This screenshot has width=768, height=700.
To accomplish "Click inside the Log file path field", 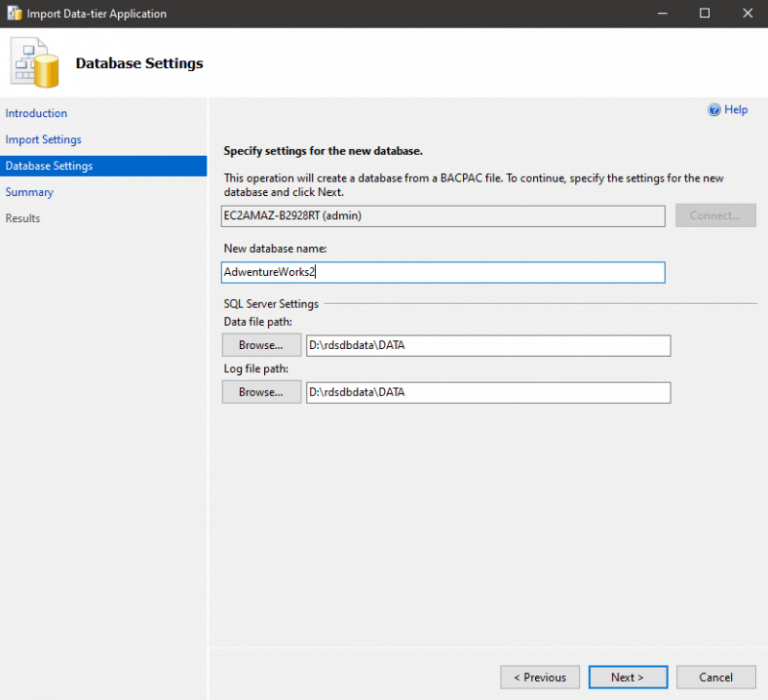I will point(488,392).
